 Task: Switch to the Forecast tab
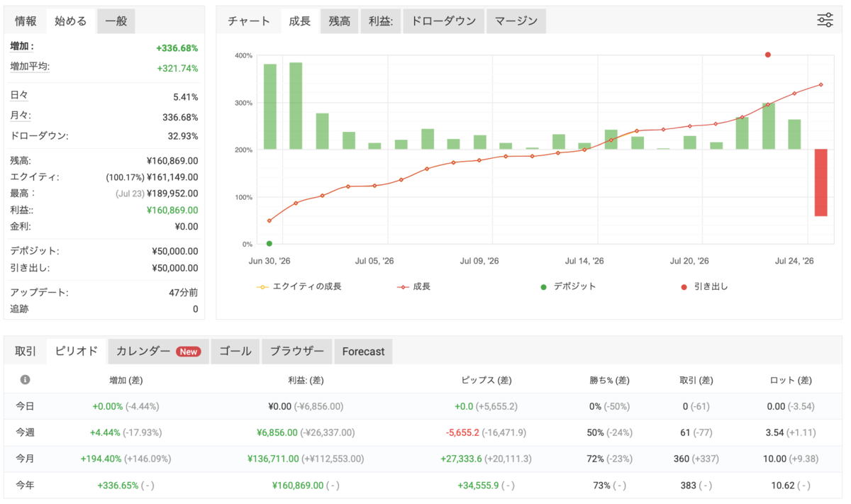click(363, 351)
